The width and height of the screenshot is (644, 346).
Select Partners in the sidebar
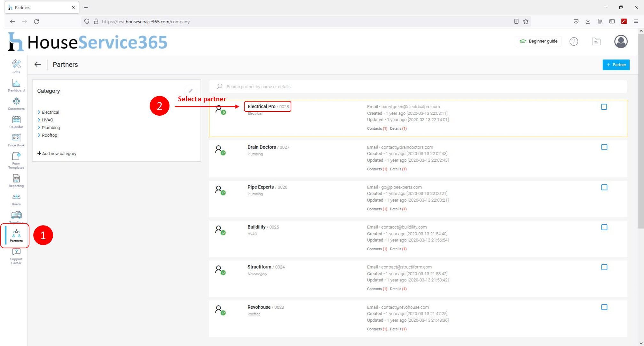(x=16, y=235)
